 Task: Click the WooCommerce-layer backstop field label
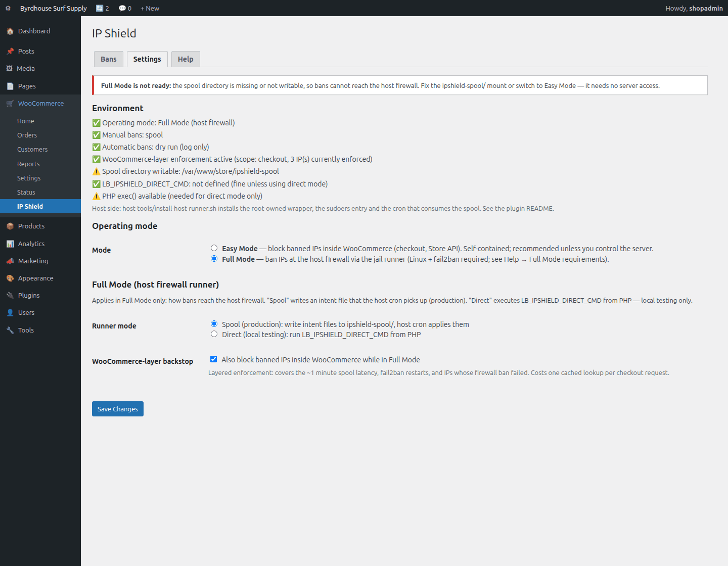[x=143, y=361]
